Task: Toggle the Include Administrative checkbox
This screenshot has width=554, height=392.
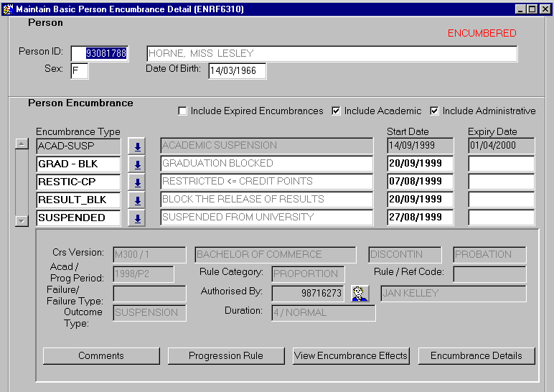Action: pyautogui.click(x=435, y=111)
